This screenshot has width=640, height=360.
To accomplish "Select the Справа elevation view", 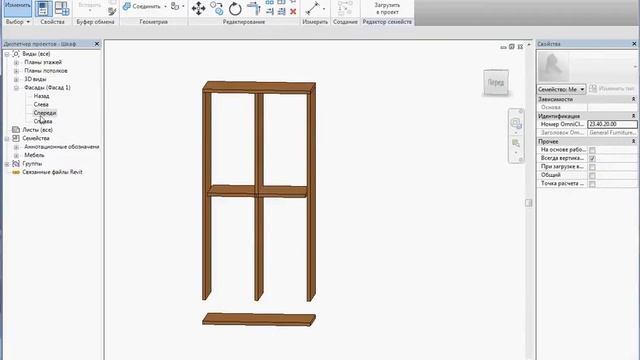I will [42, 121].
